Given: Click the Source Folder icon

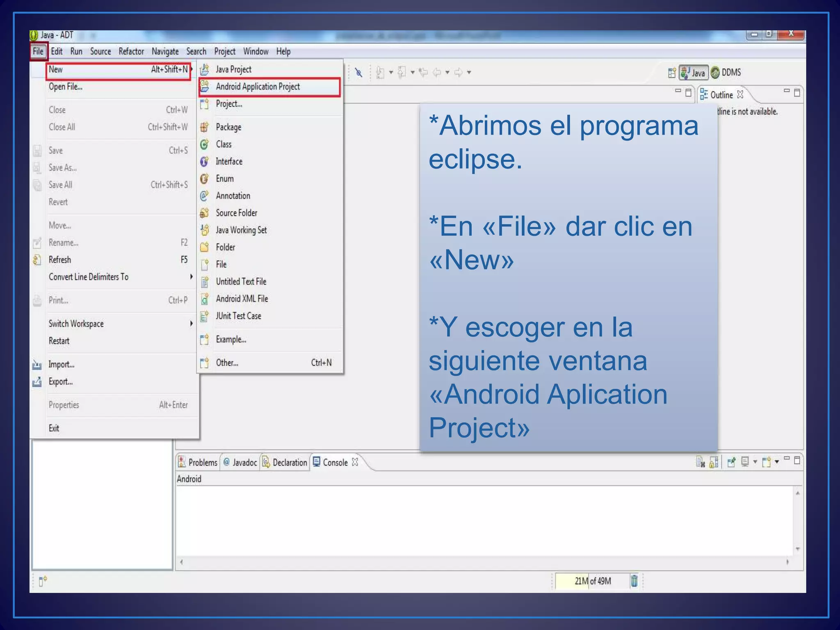Looking at the screenshot, I should (204, 213).
